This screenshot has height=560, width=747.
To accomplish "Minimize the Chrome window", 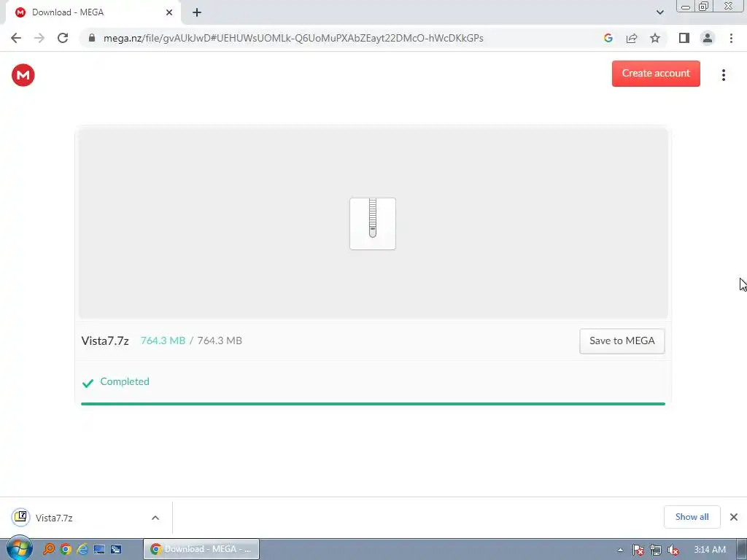I will pyautogui.click(x=685, y=6).
